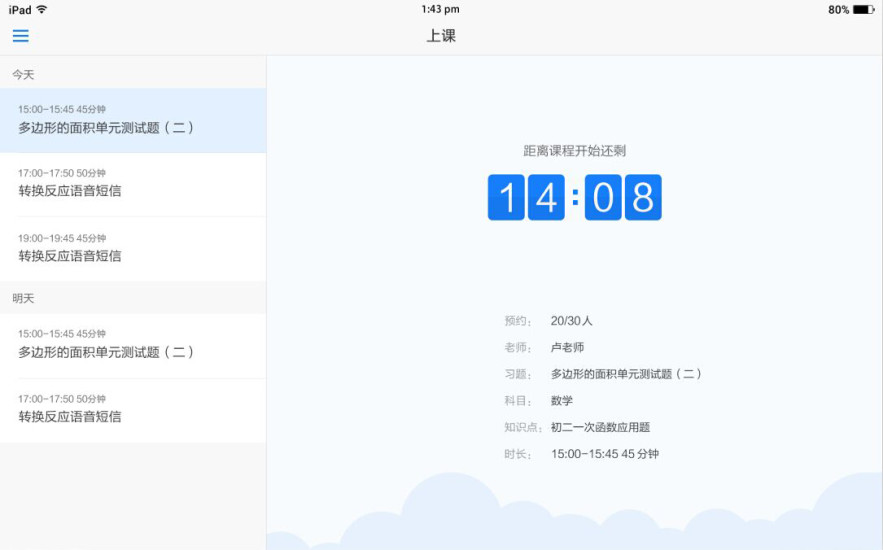Click teacher name 卢老师
The width and height of the screenshot is (883, 550).
[x=567, y=347]
